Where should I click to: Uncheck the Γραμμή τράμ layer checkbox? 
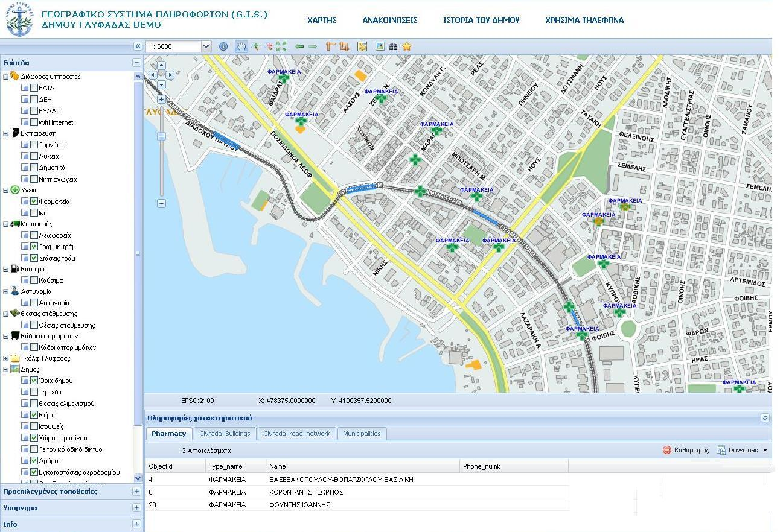click(34, 247)
